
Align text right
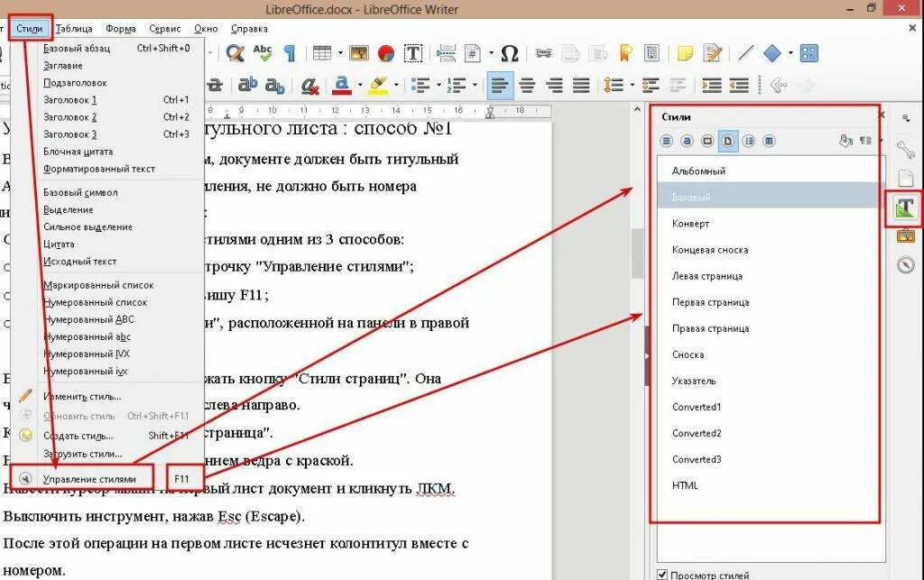point(555,86)
